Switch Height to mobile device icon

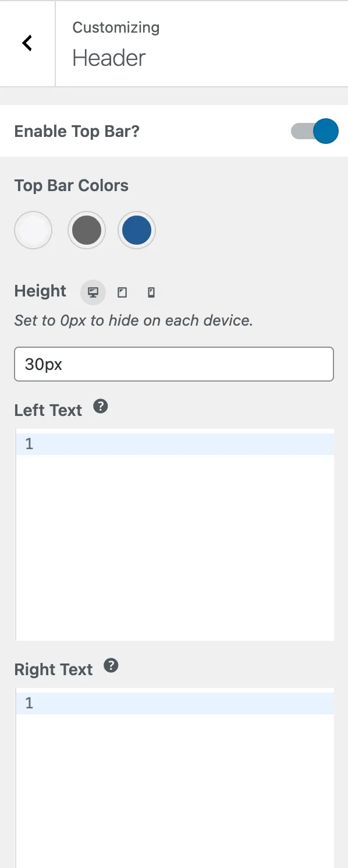[x=151, y=292]
